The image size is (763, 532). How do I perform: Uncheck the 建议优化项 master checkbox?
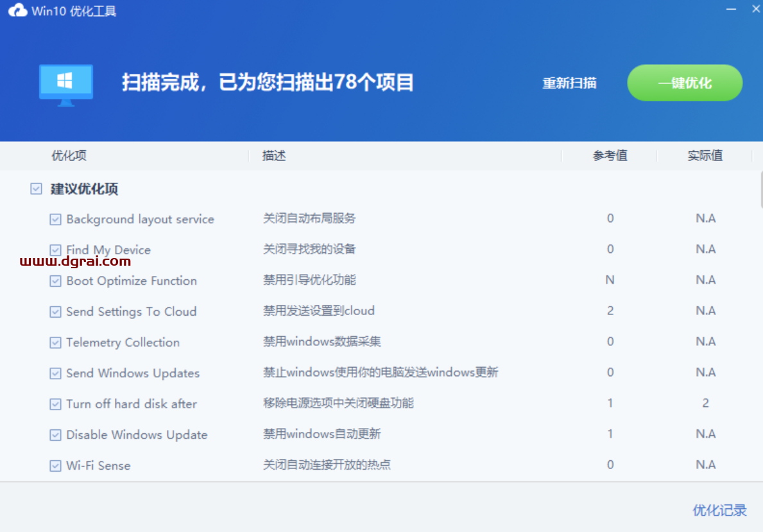[36, 188]
